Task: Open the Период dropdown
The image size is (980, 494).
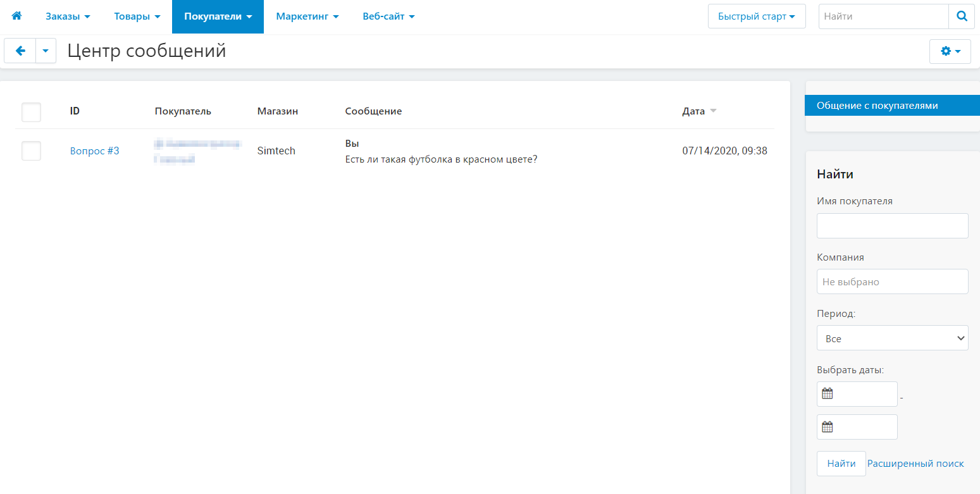Action: (892, 338)
